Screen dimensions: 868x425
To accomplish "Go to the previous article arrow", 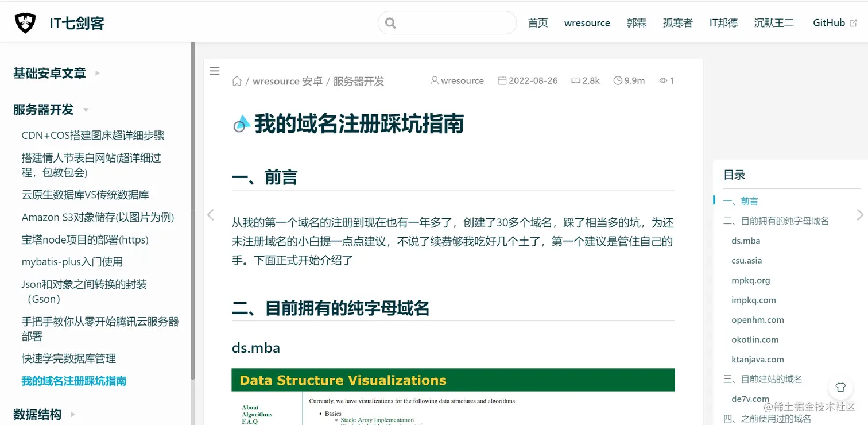I will click(x=211, y=215).
